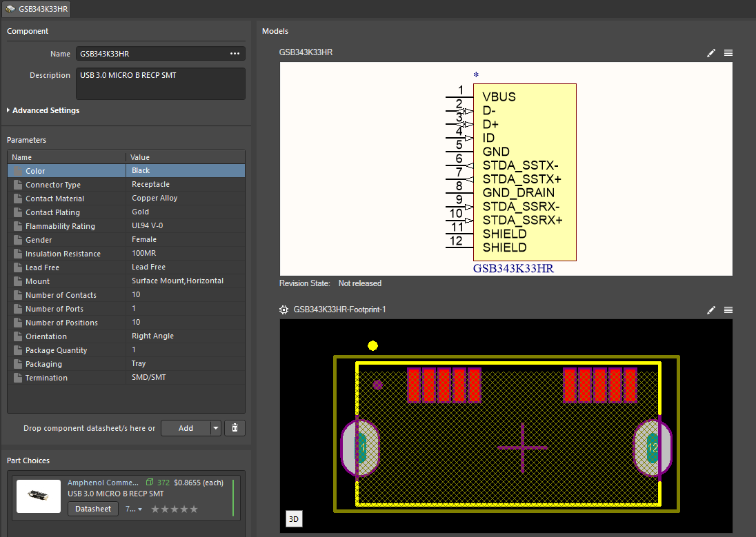Click the Gender parameter's server icon
Viewport: 756px width, 537px height.
[17, 239]
